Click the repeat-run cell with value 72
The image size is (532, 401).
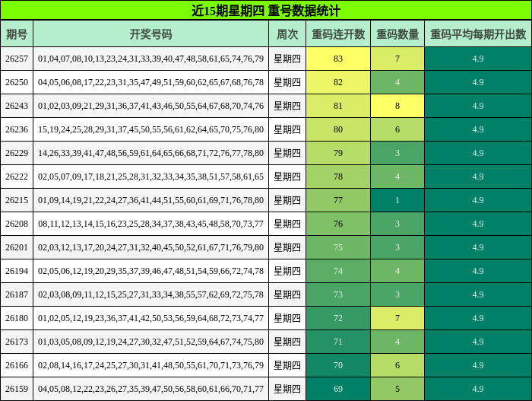point(338,318)
